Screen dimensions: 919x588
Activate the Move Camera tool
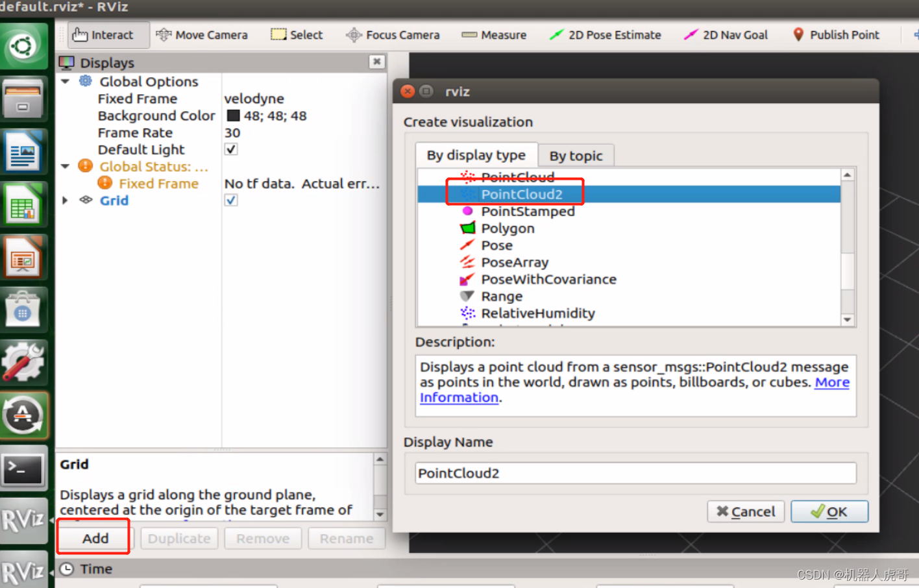[x=202, y=35]
